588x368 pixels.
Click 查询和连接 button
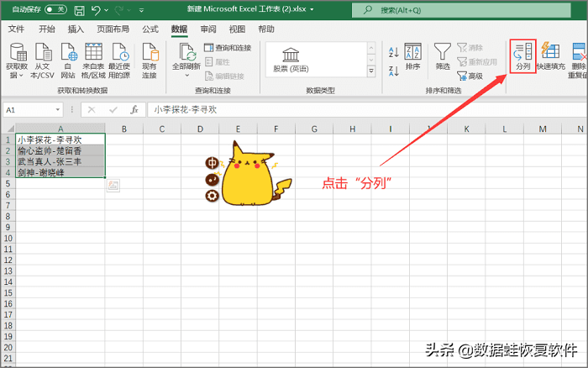(228, 48)
